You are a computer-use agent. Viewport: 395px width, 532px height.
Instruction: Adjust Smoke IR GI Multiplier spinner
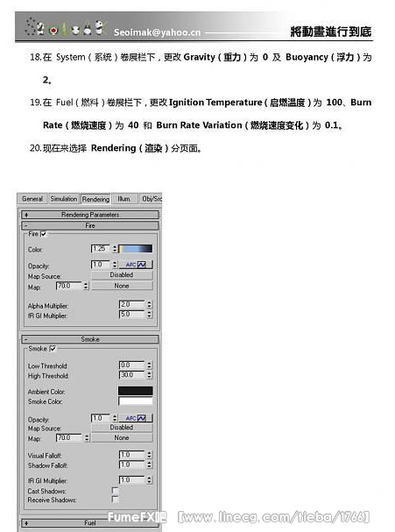coord(149,479)
